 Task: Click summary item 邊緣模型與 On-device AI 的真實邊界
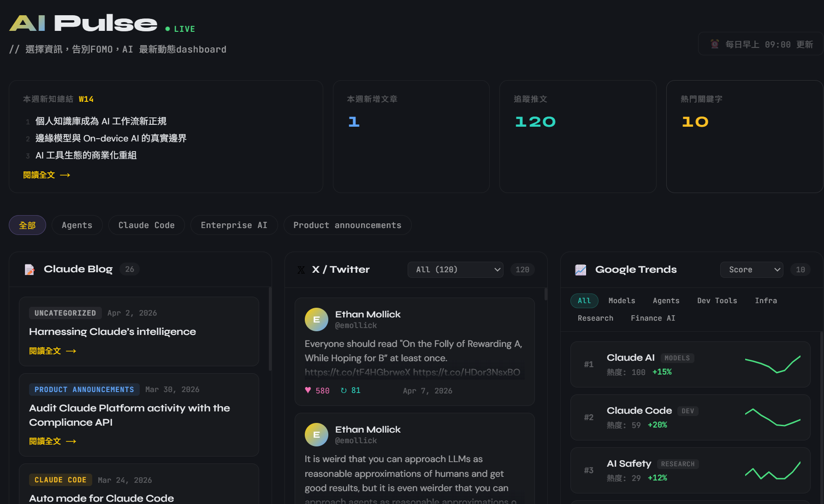111,138
